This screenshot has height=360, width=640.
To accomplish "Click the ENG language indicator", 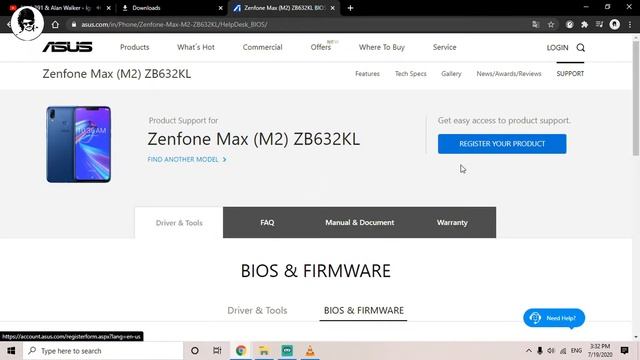I will coord(576,351).
